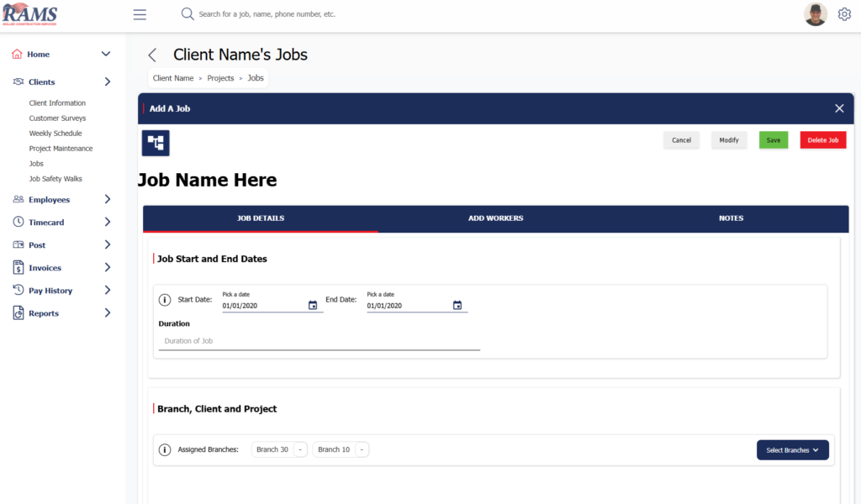Image resolution: width=861 pixels, height=504 pixels.
Task: Switch to the Notes tab
Action: 731,218
